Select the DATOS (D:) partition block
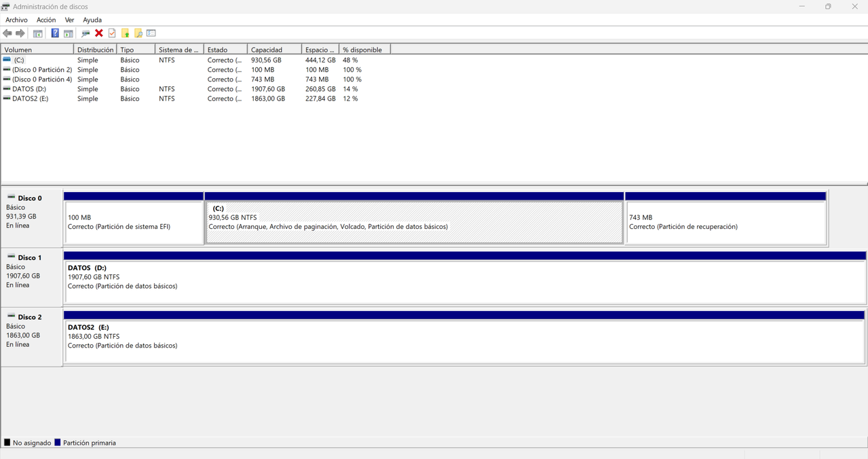 pyautogui.click(x=465, y=278)
